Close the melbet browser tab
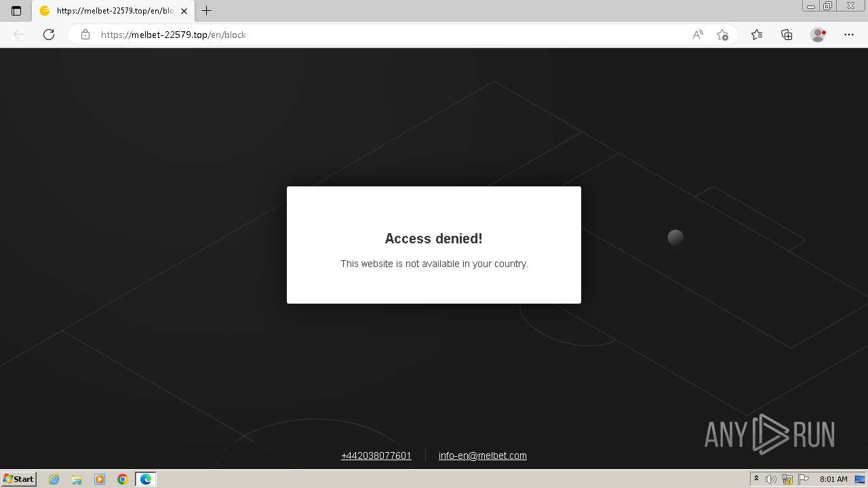 pyautogui.click(x=184, y=11)
